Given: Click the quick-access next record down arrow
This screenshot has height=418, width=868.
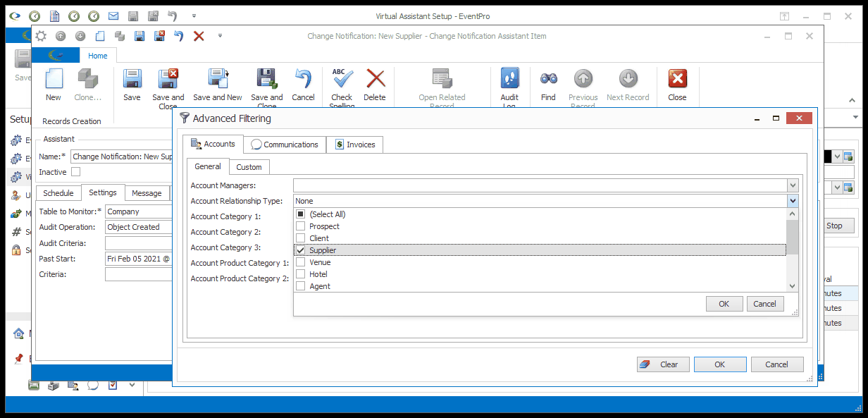Looking at the screenshot, I should (80, 36).
